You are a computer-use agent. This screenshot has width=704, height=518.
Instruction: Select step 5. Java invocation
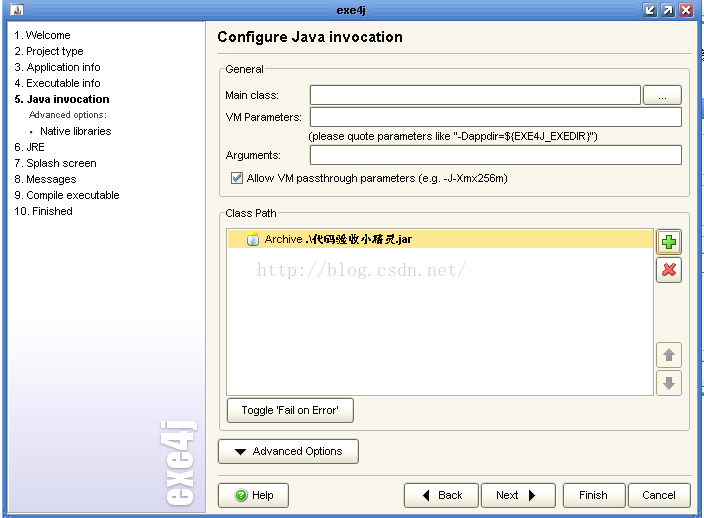tap(62, 99)
